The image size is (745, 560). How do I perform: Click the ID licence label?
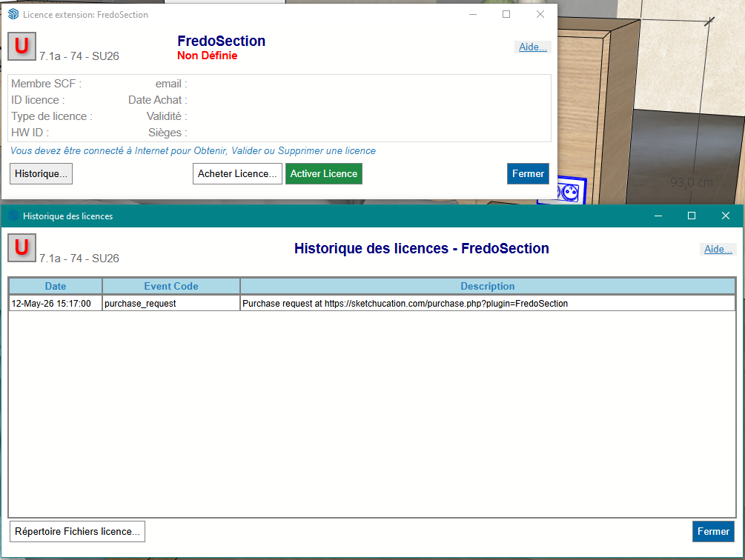pos(38,100)
